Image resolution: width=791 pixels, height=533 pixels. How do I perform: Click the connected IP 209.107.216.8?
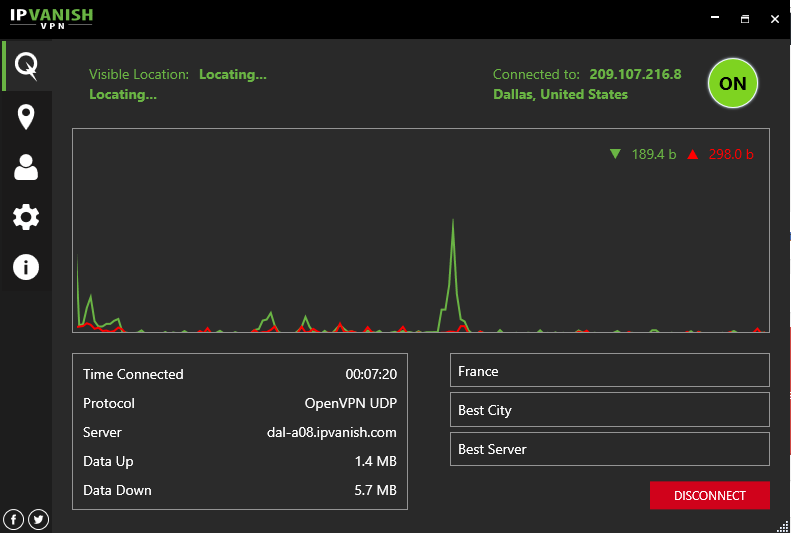[x=635, y=74]
